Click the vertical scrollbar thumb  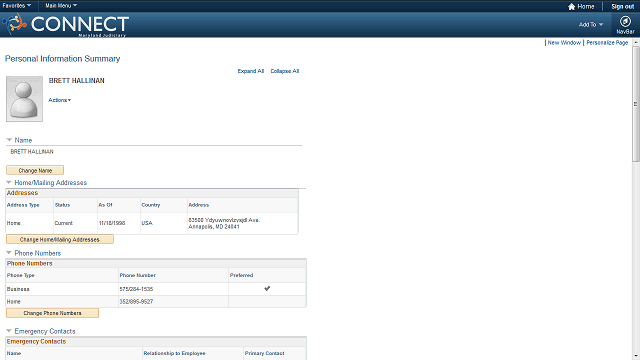636,104
